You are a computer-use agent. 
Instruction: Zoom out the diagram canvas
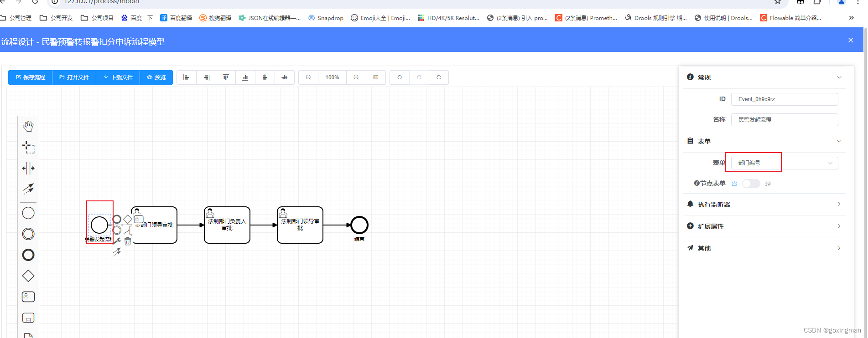pos(308,77)
